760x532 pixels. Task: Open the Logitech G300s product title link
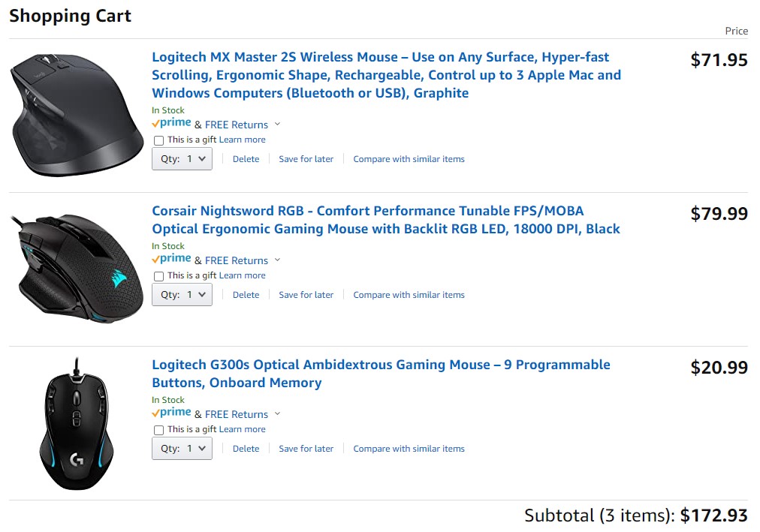coord(381,365)
